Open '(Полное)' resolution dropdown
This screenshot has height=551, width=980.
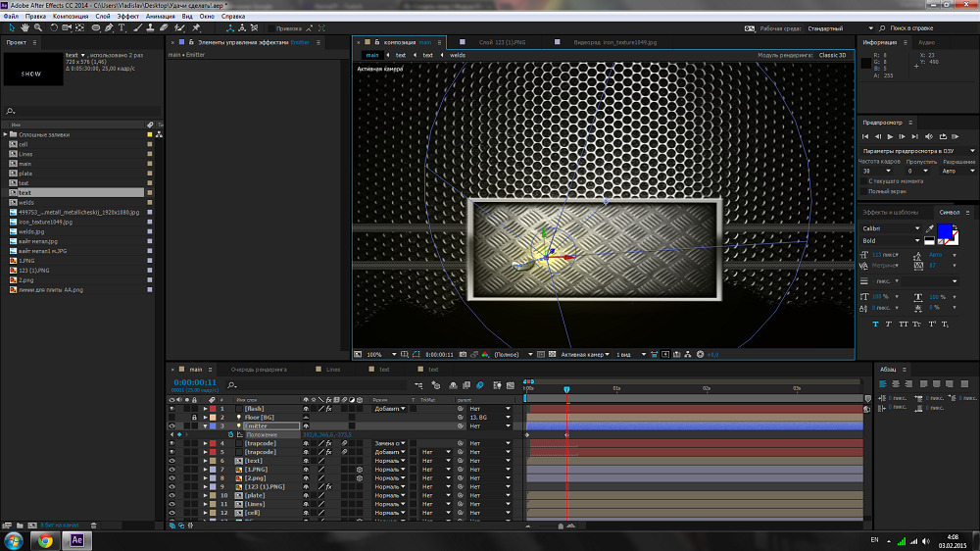point(514,355)
